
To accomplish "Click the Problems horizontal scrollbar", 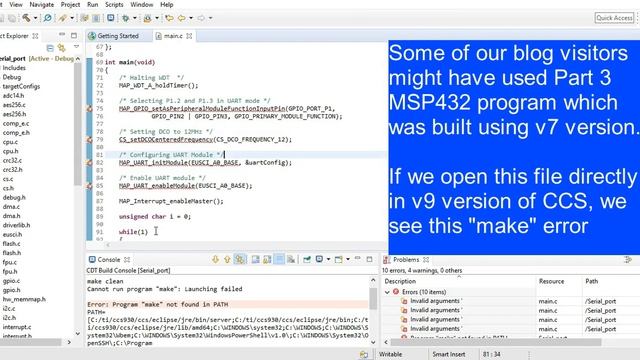I will coord(496,342).
